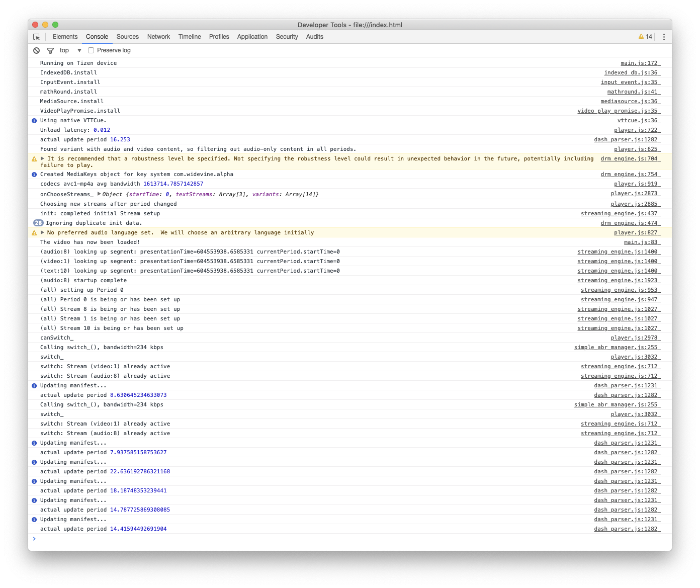
Task: Click the update period value 22.636192786321168
Action: [x=140, y=472]
